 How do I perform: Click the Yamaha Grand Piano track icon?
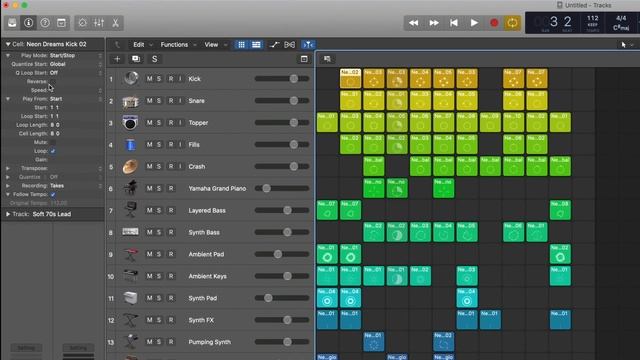tap(131, 188)
